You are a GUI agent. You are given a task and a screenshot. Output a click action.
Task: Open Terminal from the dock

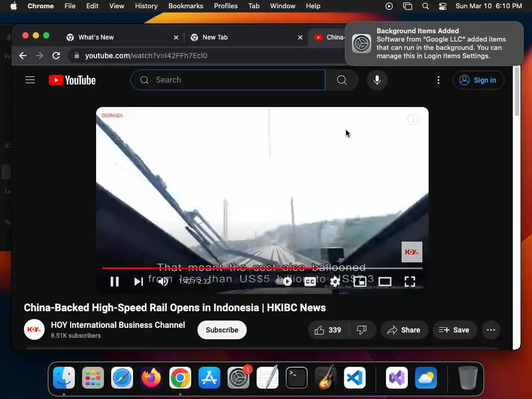(297, 378)
